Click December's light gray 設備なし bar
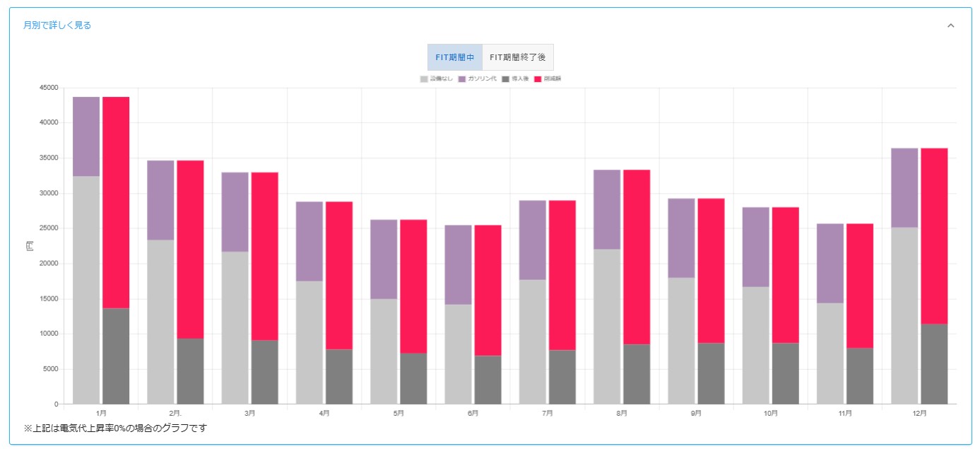The image size is (980, 449). pos(904,316)
